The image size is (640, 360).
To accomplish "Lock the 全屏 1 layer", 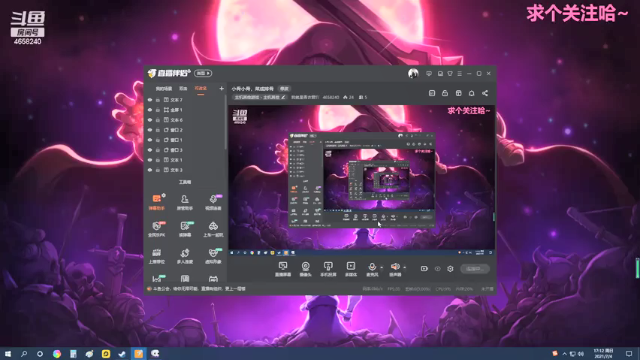I will click(158, 110).
